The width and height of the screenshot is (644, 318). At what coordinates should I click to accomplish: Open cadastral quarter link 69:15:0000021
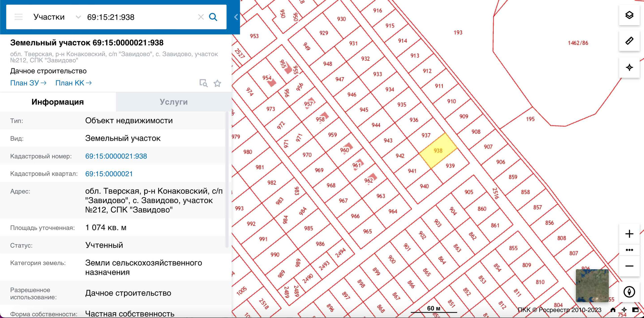coord(109,174)
